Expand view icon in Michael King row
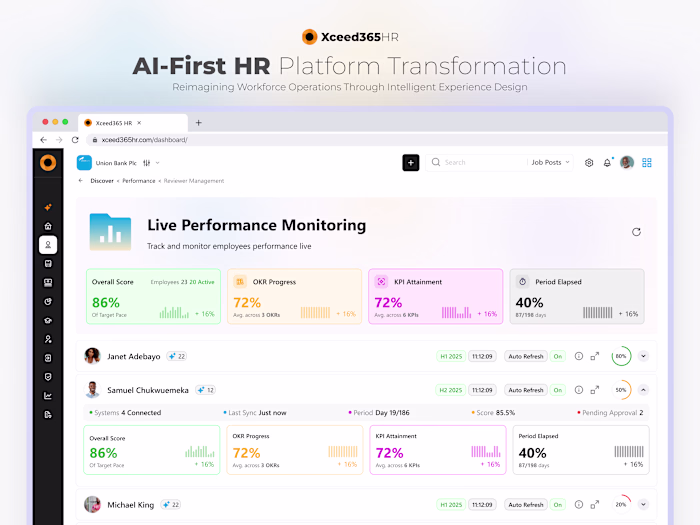700x525 pixels. click(595, 504)
